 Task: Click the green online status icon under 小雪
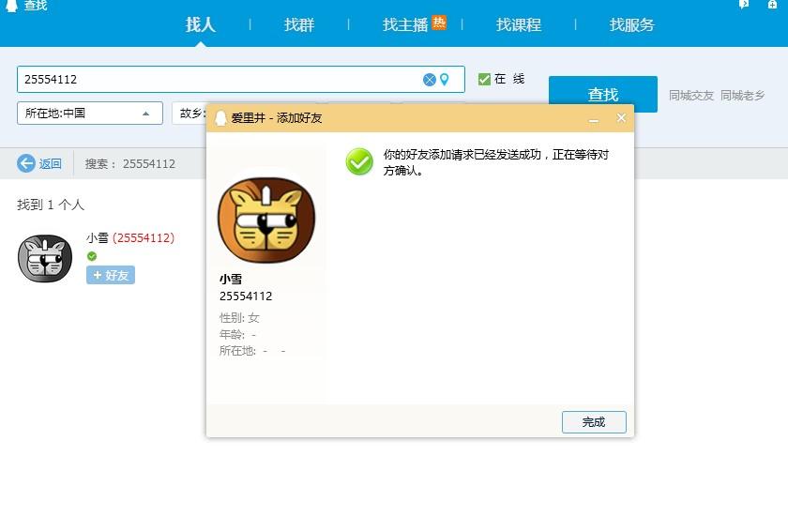coord(92,256)
